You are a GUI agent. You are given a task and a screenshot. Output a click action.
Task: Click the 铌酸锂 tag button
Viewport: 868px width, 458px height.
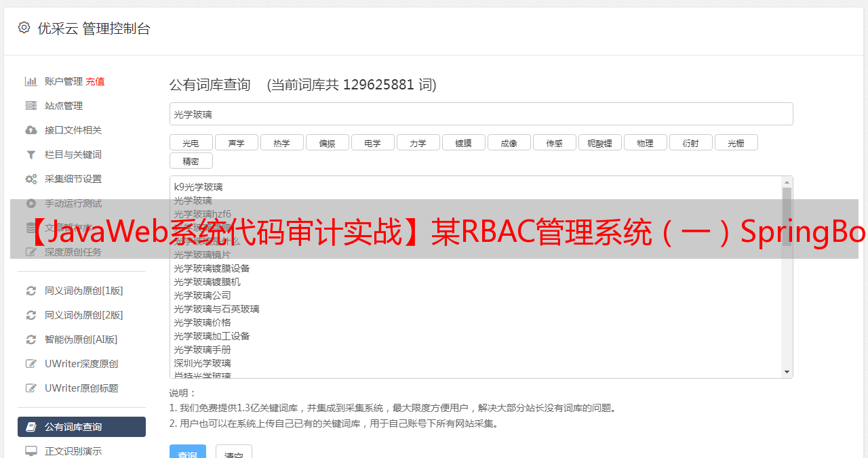coord(599,142)
